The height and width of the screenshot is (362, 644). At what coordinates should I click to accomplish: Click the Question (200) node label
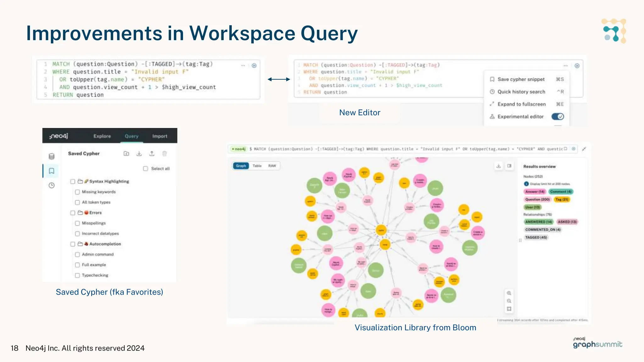(537, 200)
